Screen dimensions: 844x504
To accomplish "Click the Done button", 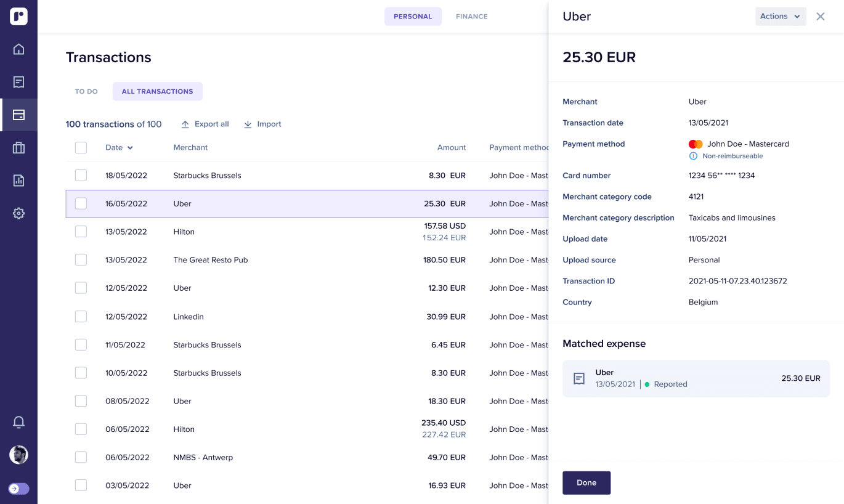I will click(586, 482).
